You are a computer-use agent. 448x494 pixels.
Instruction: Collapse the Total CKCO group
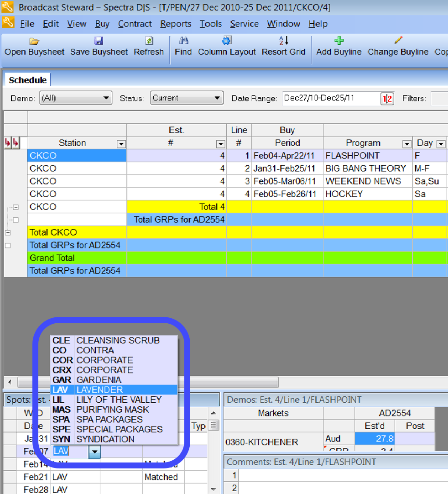point(8,232)
